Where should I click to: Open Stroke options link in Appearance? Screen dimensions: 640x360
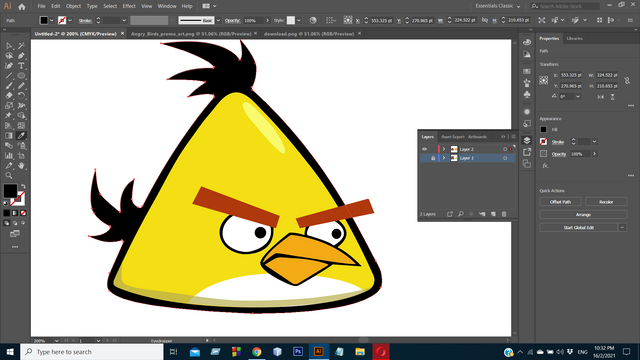click(558, 142)
